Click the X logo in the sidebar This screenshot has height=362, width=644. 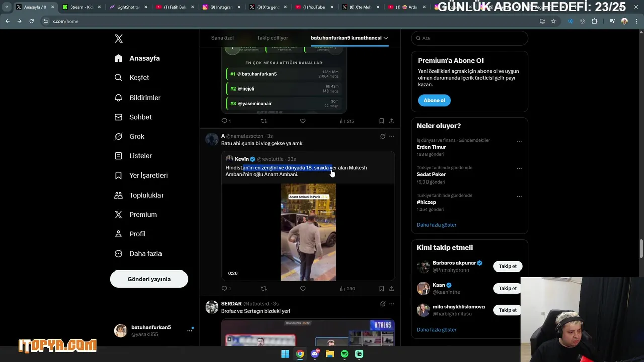[x=119, y=39]
